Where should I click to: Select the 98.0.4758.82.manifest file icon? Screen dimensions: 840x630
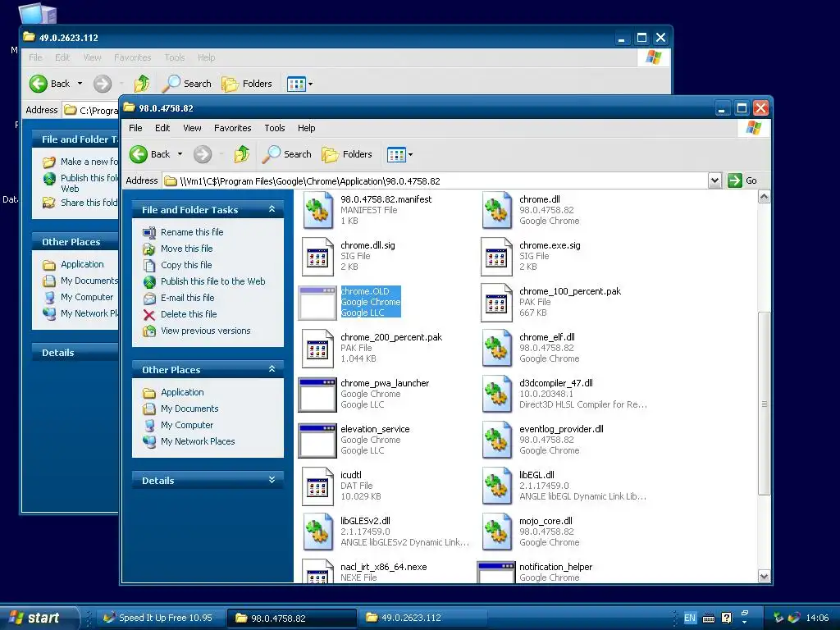pyautogui.click(x=318, y=211)
